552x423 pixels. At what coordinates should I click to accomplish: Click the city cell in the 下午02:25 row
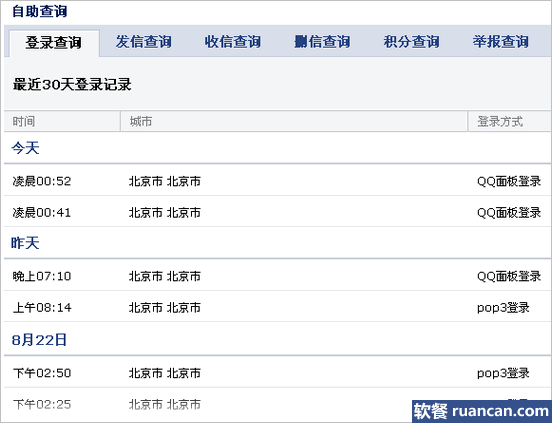pyautogui.click(x=165, y=404)
